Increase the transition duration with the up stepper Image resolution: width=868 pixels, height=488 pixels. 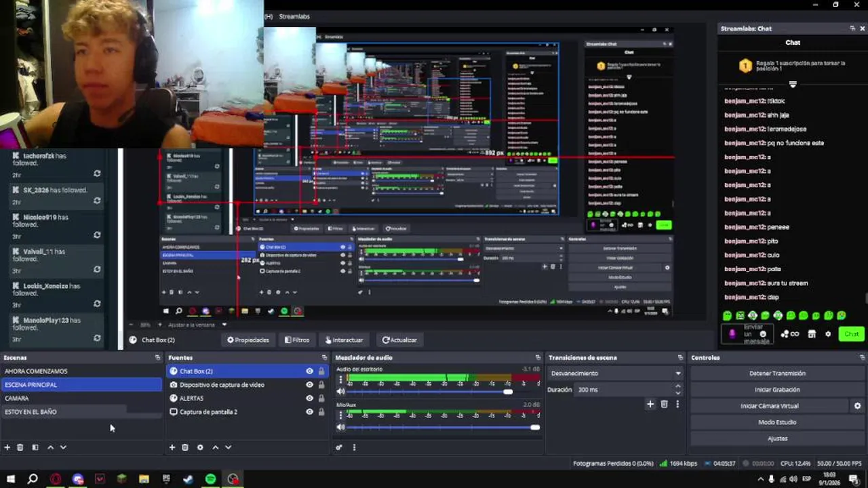[678, 386]
